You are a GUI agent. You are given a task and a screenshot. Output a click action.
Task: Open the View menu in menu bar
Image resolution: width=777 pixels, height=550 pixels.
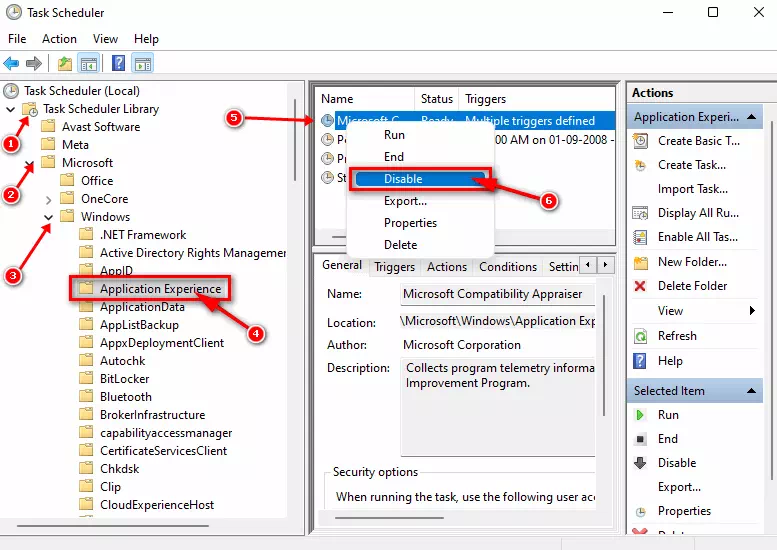click(x=105, y=39)
